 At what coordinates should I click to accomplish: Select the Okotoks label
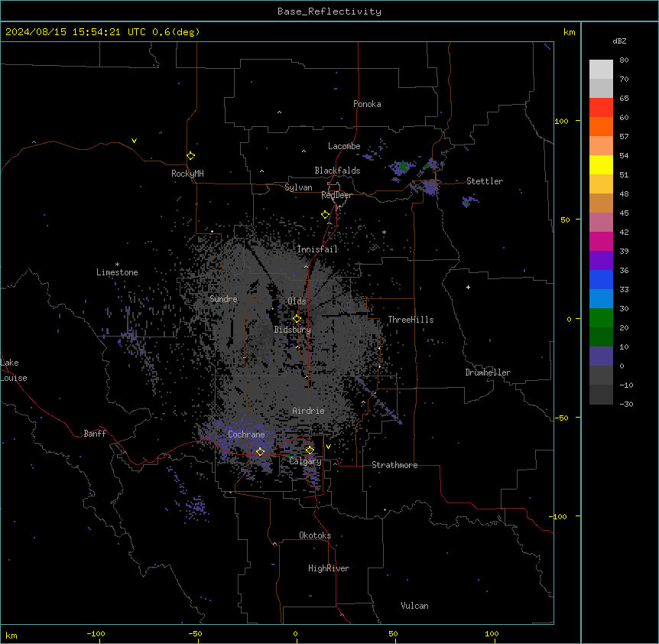pos(315,535)
